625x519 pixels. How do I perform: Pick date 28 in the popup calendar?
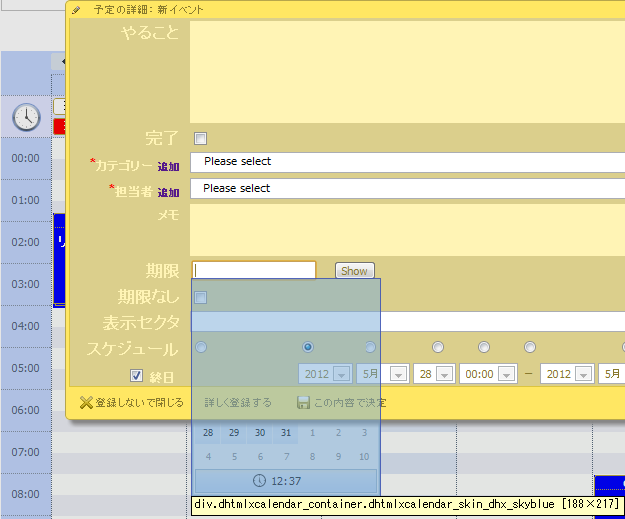point(208,432)
